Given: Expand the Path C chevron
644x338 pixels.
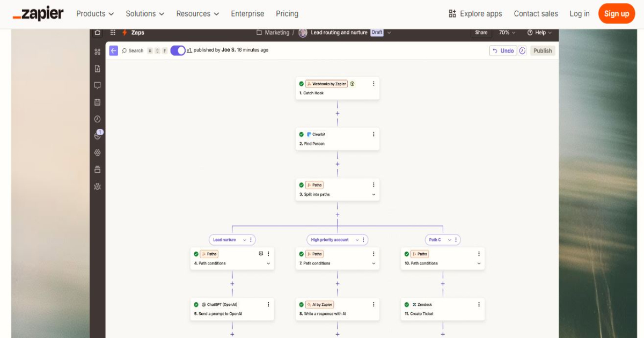Looking at the screenshot, I should pos(450,240).
